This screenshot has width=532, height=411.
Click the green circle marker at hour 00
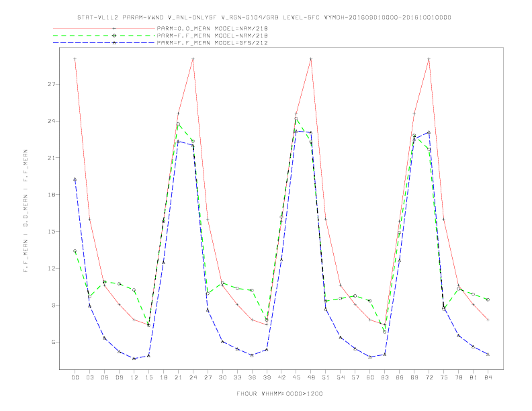click(x=75, y=251)
